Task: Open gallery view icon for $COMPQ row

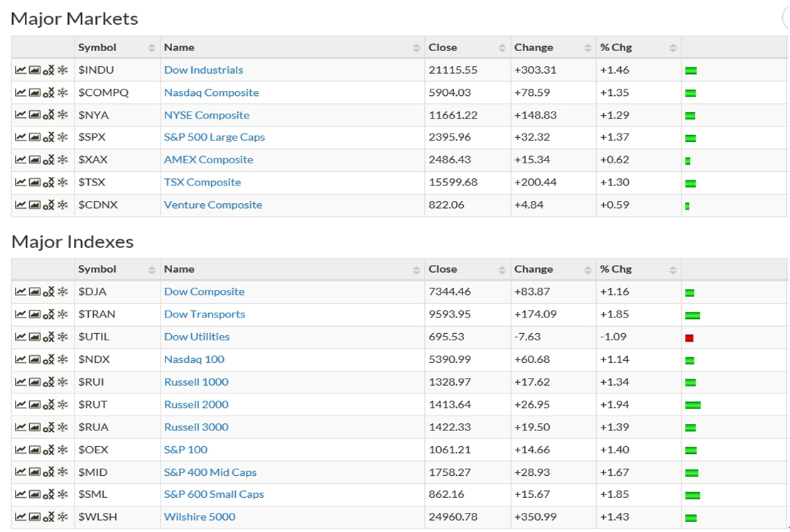Action: pyautogui.click(x=34, y=93)
